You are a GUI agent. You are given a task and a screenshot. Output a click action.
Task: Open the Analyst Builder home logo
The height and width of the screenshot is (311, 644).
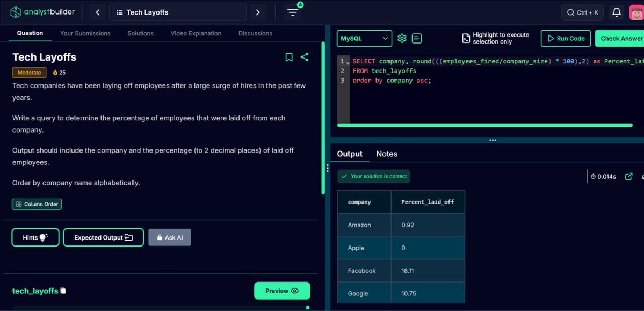point(42,12)
